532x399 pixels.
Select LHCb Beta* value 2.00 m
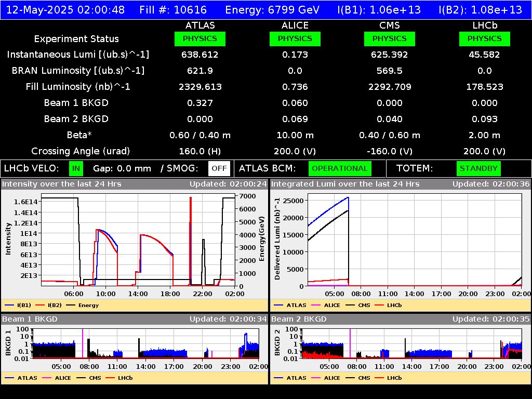click(485, 136)
